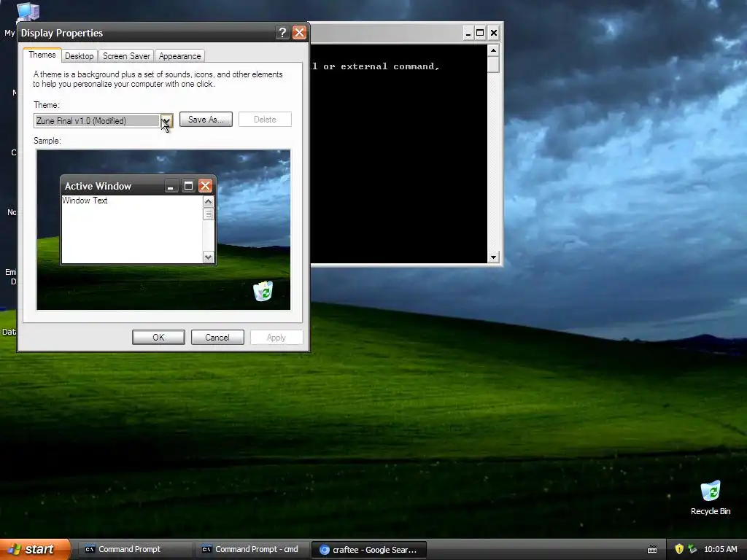Click the command window scroll up arrow
The height and width of the screenshot is (560, 747).
coord(494,50)
